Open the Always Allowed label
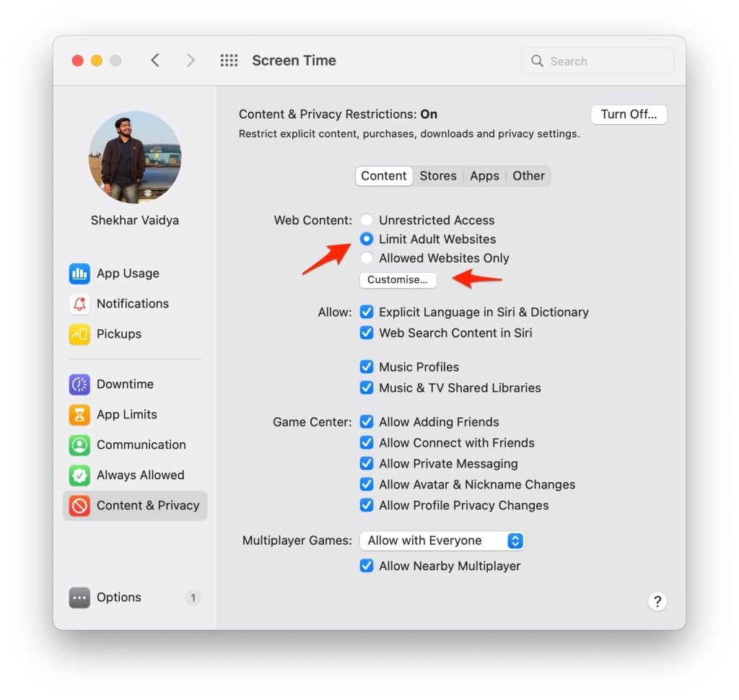 pos(141,475)
